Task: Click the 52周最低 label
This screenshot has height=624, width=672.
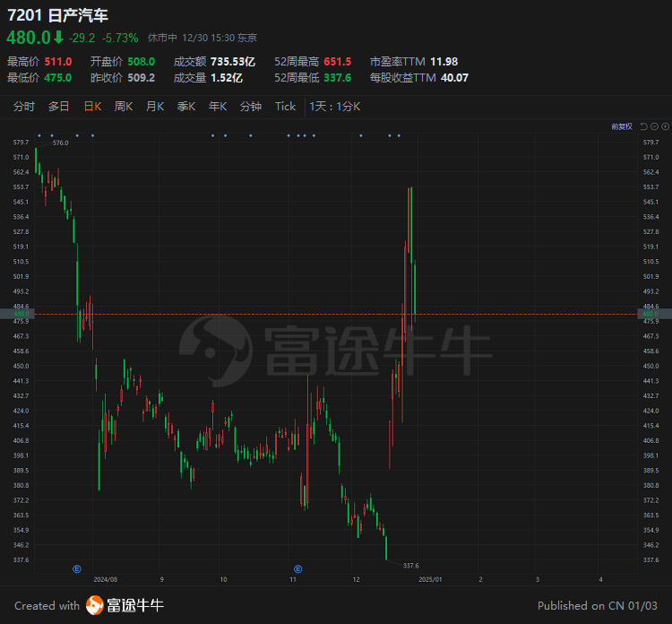Action: [x=297, y=78]
